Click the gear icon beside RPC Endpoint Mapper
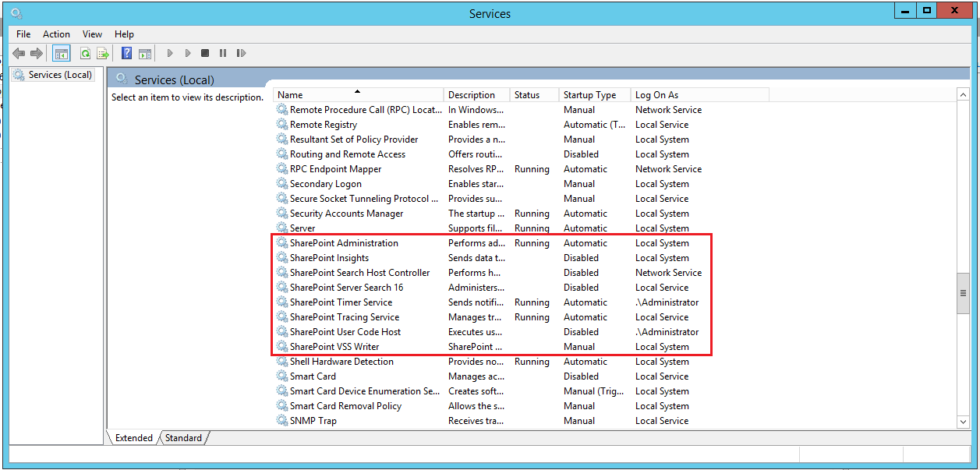This screenshot has width=980, height=470. tap(282, 169)
